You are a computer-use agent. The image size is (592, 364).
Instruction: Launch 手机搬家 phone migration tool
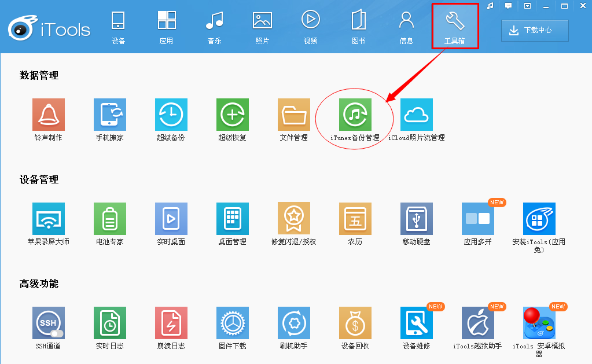tap(110, 115)
